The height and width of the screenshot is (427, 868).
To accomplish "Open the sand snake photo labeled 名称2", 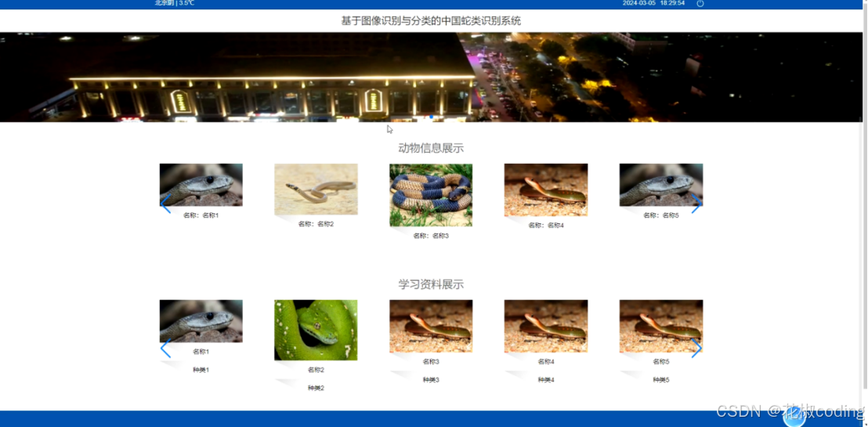I will pyautogui.click(x=316, y=190).
